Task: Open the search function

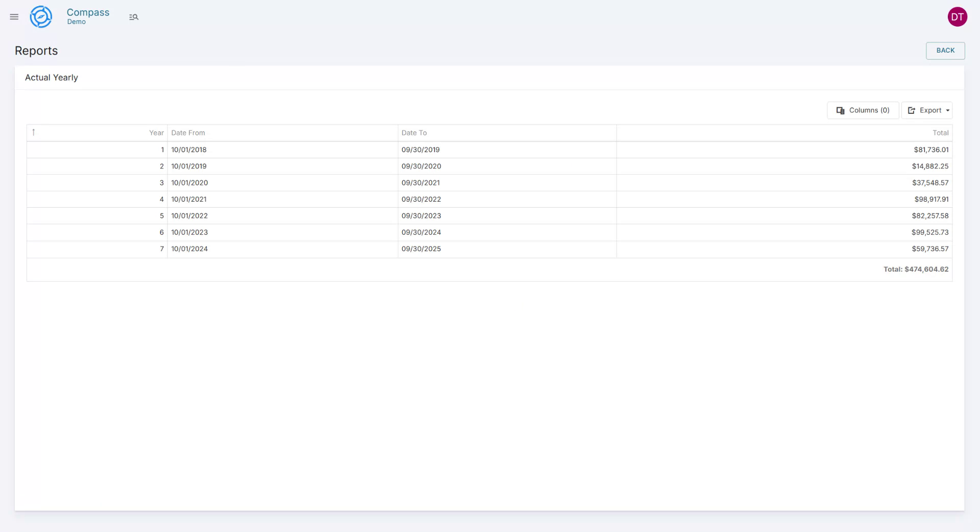Action: coord(133,16)
